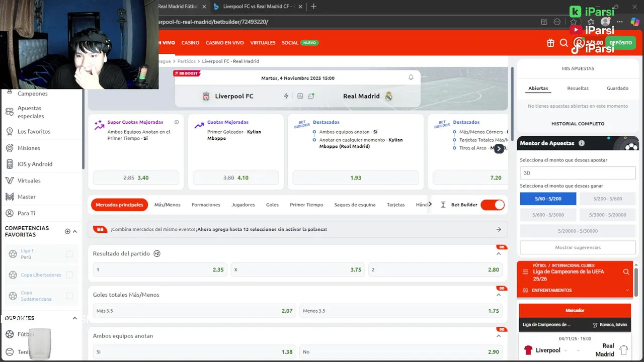Show next featured bet cards with arrow
644x362 pixels.
click(499, 148)
